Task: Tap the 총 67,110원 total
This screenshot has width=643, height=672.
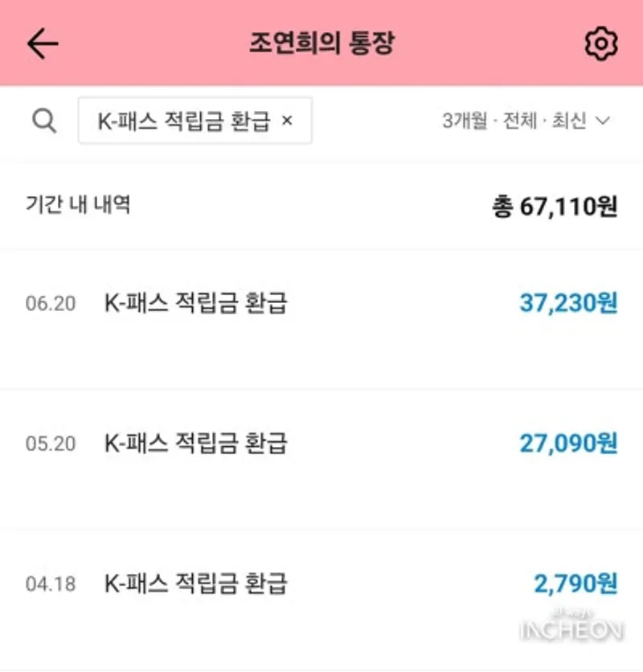Action: (x=555, y=207)
